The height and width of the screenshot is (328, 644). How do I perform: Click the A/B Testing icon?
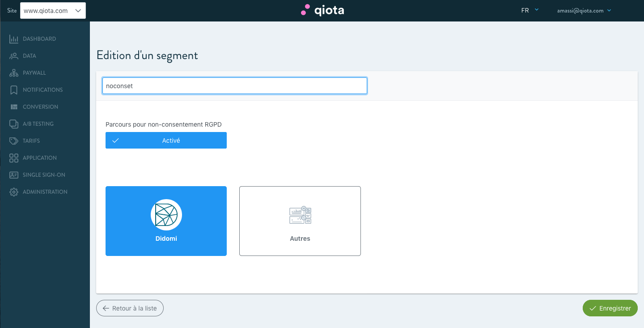(x=14, y=124)
